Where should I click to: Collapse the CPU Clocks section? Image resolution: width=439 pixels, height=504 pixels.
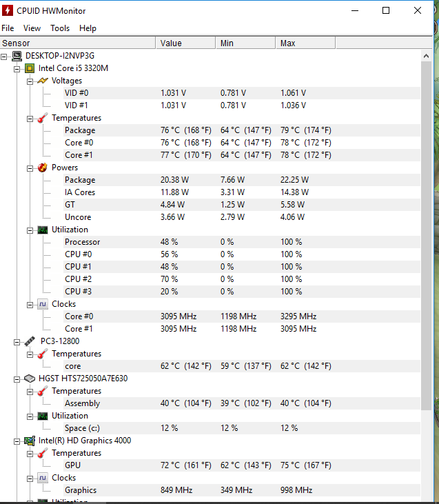click(x=30, y=305)
